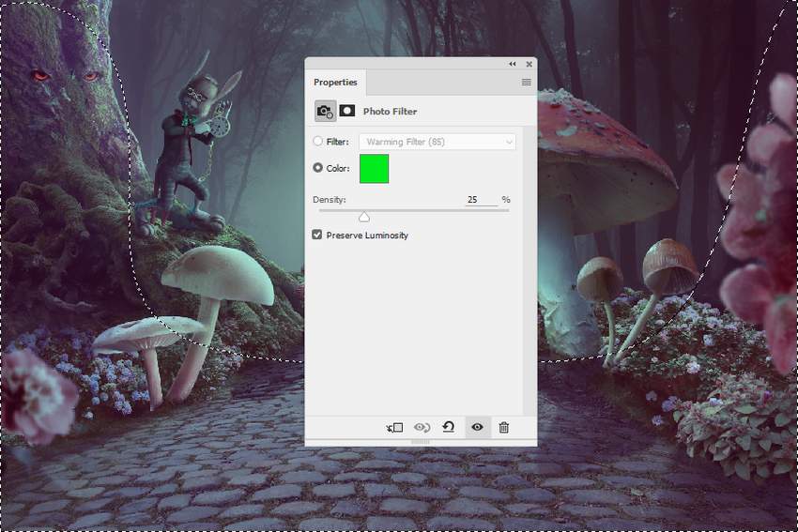Select the Filter radio button
The width and height of the screenshot is (798, 532).
(318, 141)
